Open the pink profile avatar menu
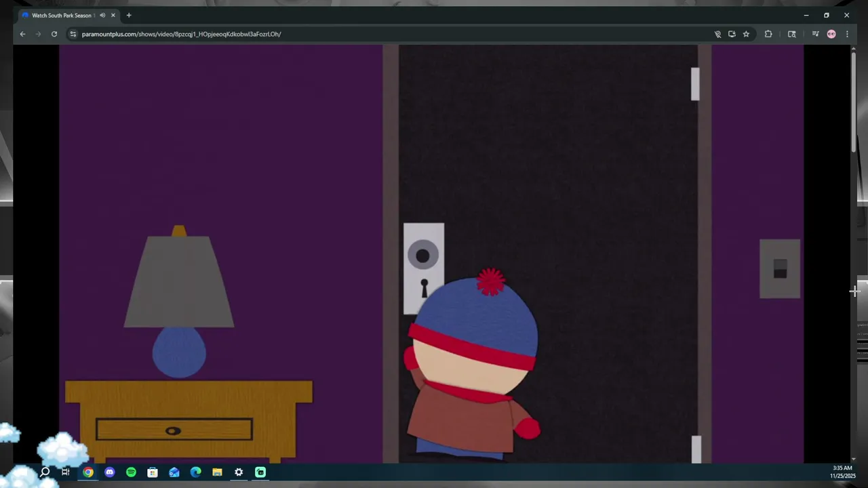 (x=831, y=34)
